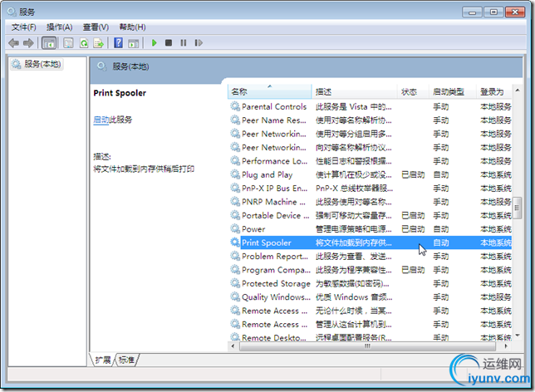
Task: Pause service with the pause icon
Action: coord(184,43)
